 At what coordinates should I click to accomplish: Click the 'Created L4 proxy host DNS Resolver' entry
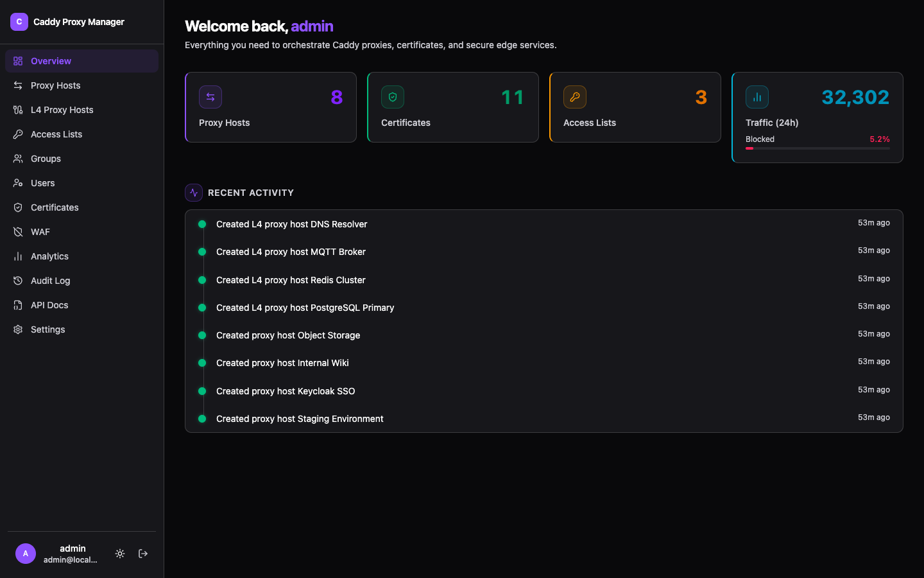click(292, 224)
